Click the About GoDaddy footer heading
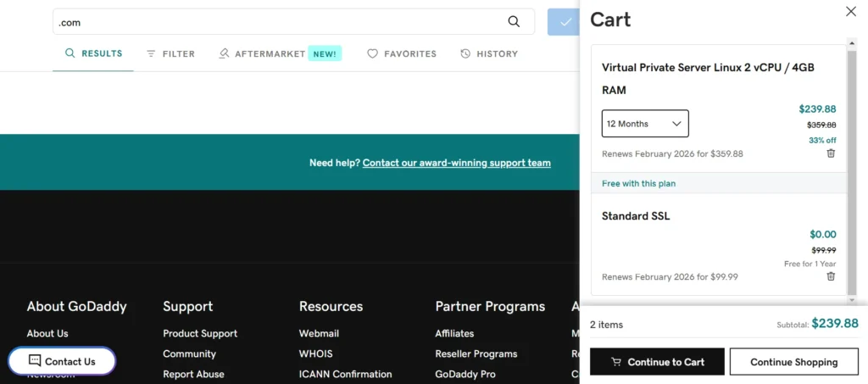The image size is (868, 384). [76, 307]
